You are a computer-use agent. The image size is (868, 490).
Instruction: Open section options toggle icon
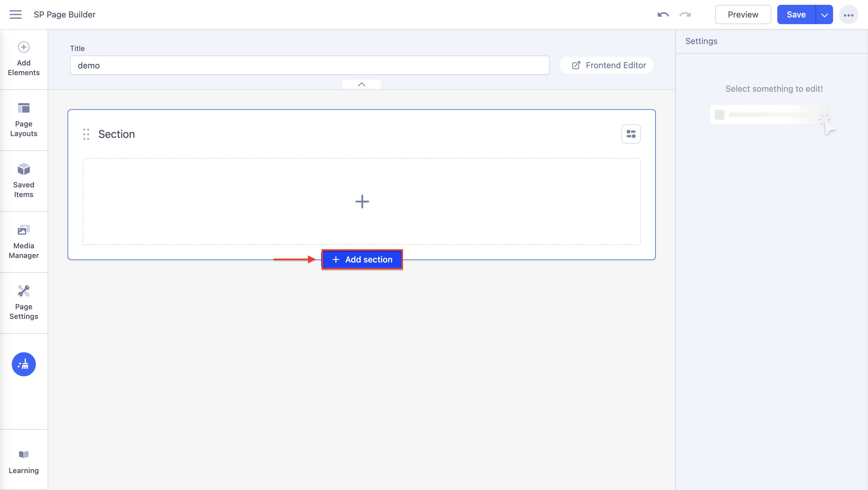click(631, 134)
